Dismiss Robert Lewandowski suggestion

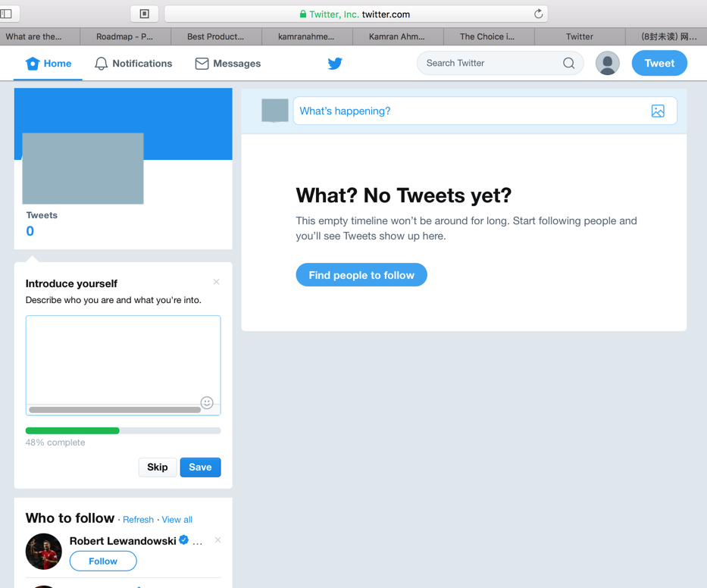[217, 540]
